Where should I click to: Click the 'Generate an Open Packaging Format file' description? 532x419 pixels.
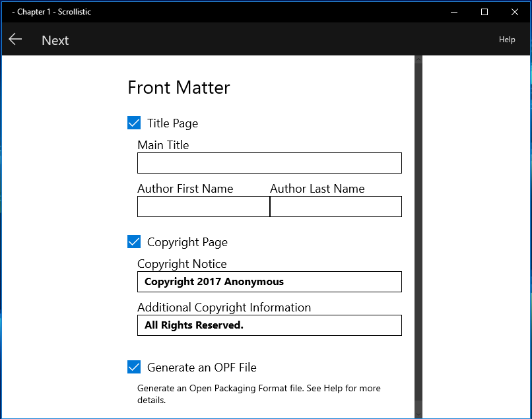click(x=259, y=394)
